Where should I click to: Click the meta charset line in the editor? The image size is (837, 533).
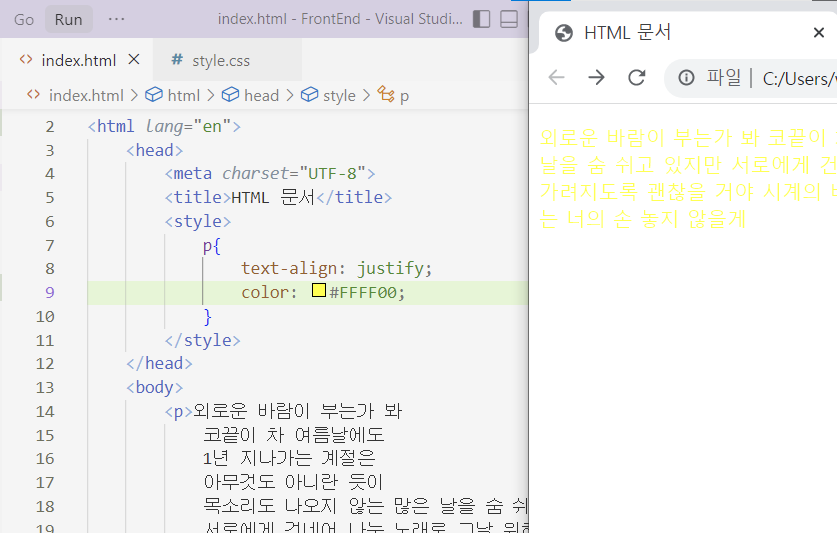click(270, 174)
